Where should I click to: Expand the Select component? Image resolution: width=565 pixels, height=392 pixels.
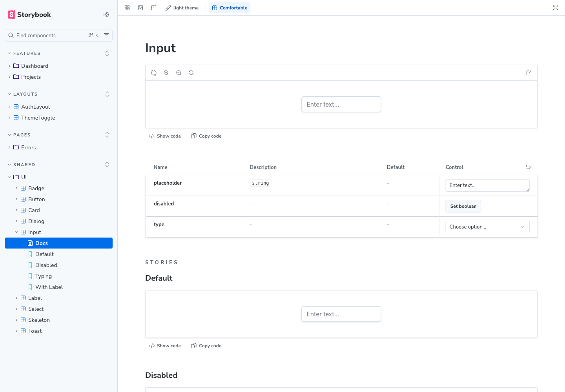tap(58, 309)
